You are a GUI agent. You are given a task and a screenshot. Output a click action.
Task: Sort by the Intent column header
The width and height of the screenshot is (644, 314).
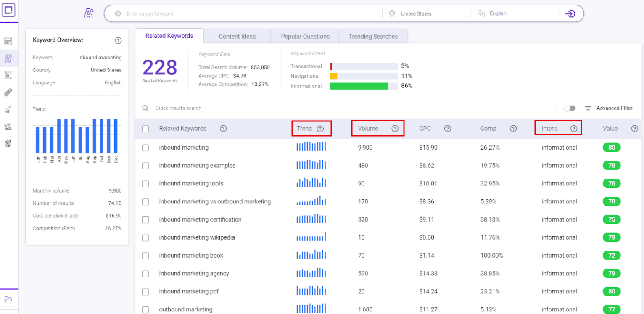point(549,129)
